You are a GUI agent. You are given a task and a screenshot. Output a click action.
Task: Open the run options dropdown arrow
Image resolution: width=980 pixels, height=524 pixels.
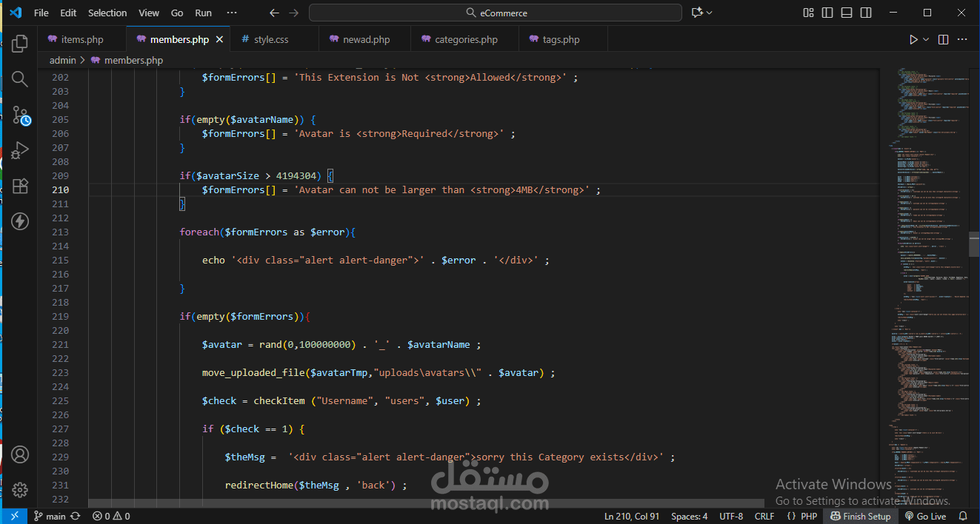[926, 39]
